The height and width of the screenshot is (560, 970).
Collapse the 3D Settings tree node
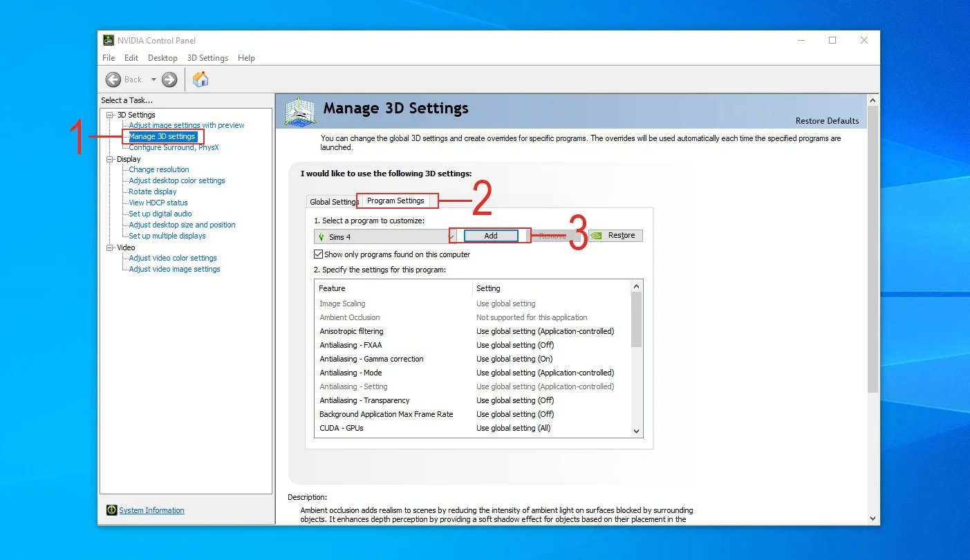click(x=110, y=115)
